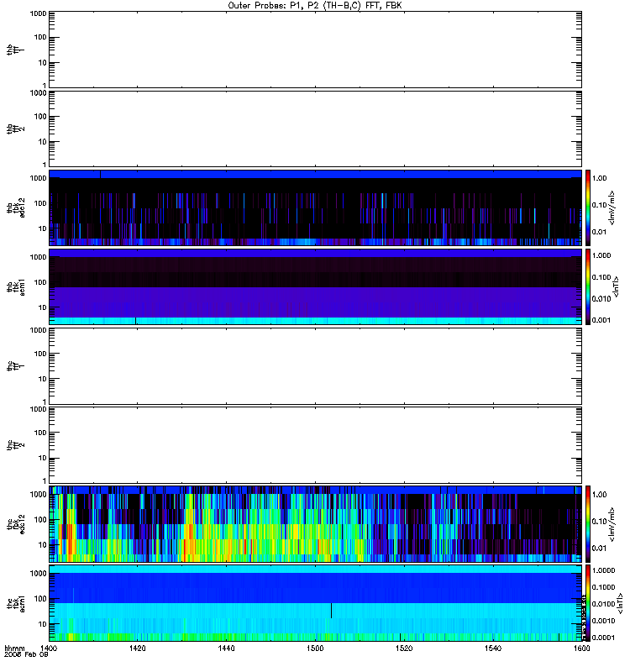Click the empty thc fff 2 spectrogram panel

[316, 445]
